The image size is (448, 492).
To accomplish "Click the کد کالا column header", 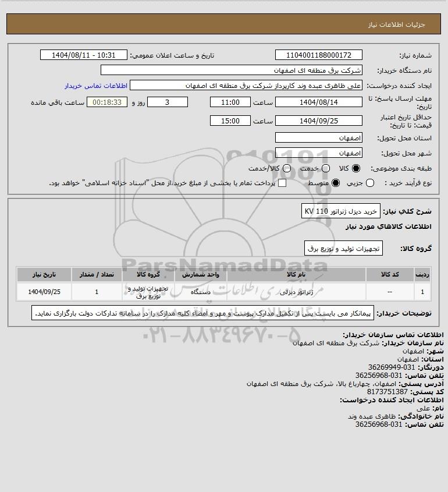I will click(390, 275).
